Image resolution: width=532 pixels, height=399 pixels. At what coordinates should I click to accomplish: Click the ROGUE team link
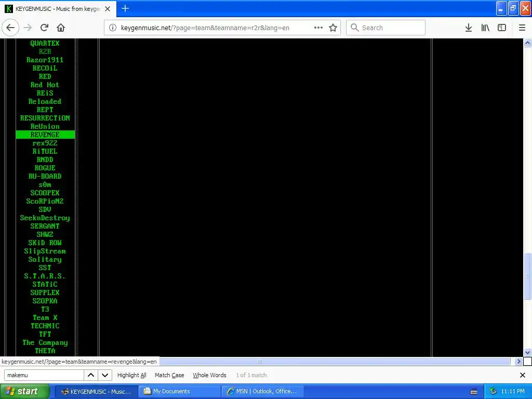(45, 168)
